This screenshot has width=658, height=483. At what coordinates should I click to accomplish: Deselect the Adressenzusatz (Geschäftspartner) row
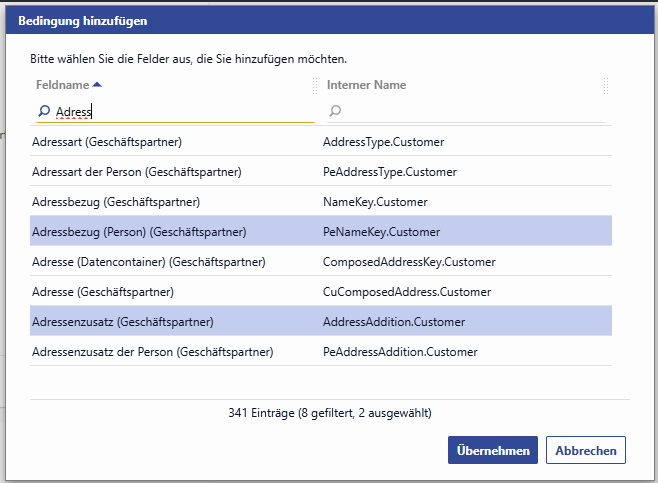(321, 322)
